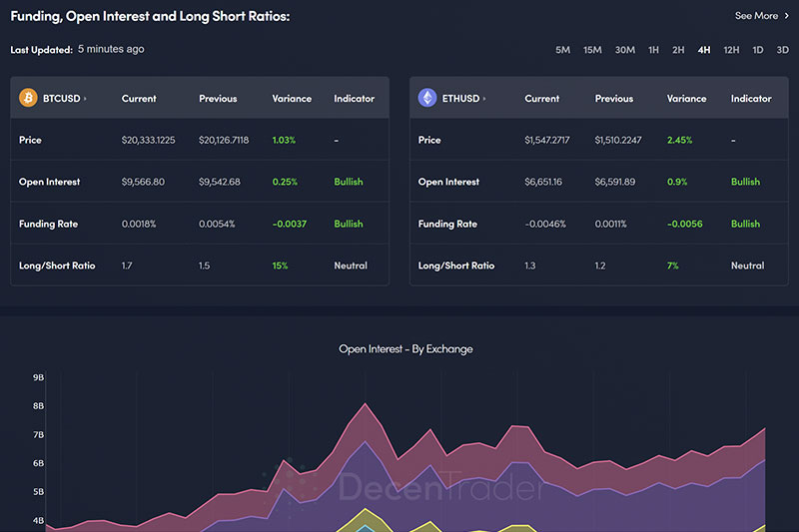This screenshot has width=799, height=532.
Task: Select the 3D timeframe
Action: [x=782, y=50]
